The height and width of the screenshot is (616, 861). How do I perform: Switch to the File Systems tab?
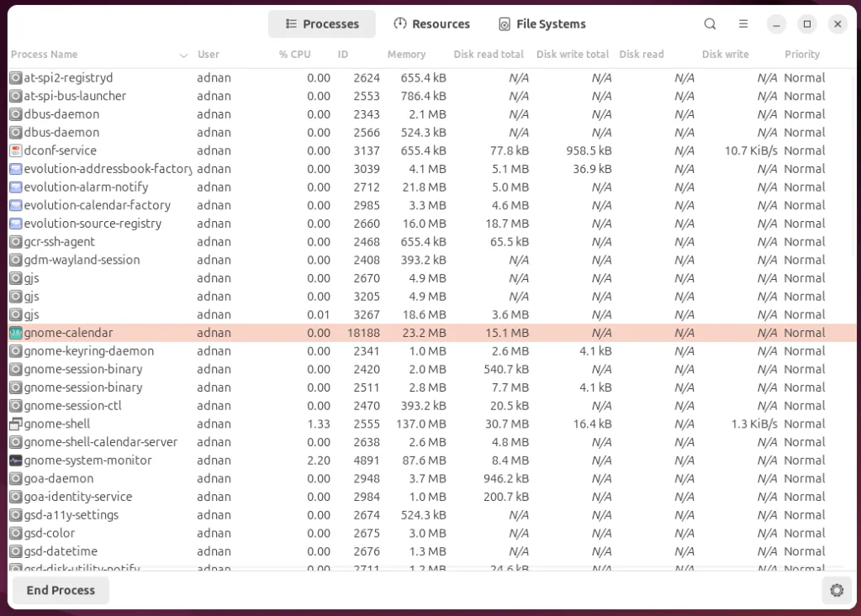541,24
